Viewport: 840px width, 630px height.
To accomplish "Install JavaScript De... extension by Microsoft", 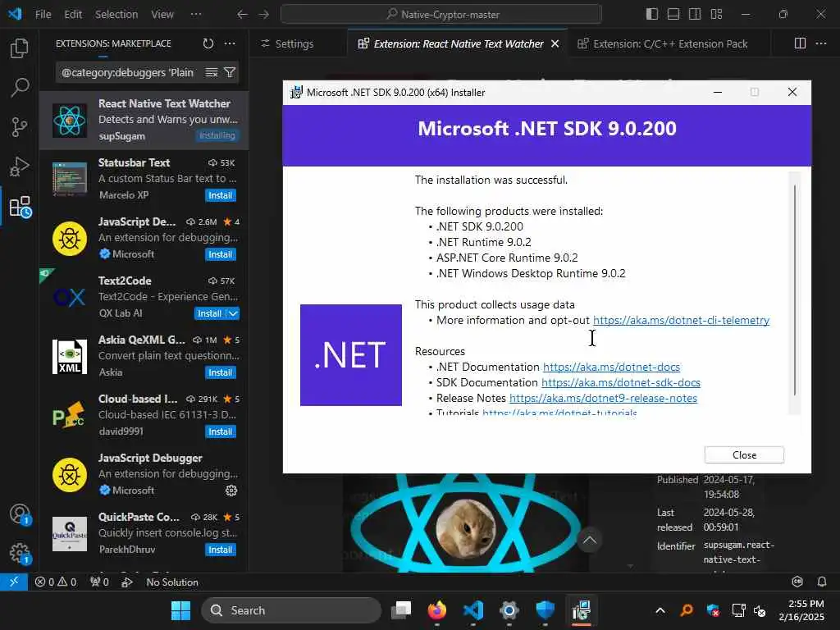I will 220,254.
